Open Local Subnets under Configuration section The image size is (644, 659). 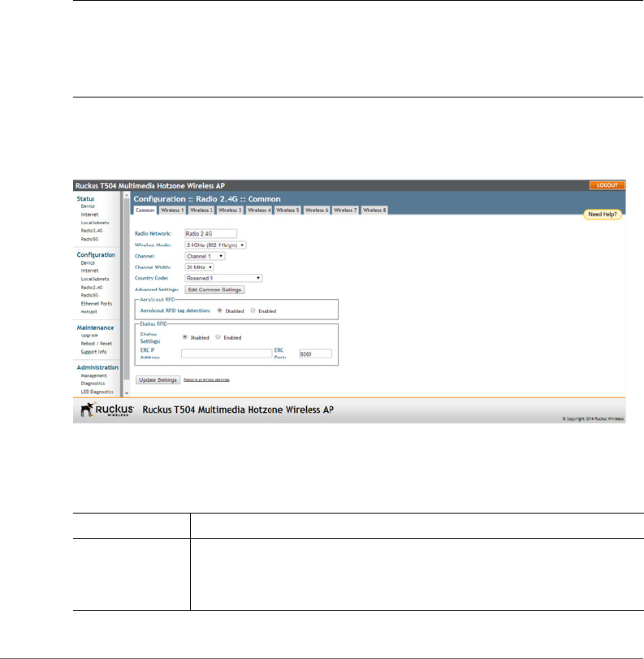[x=95, y=279]
